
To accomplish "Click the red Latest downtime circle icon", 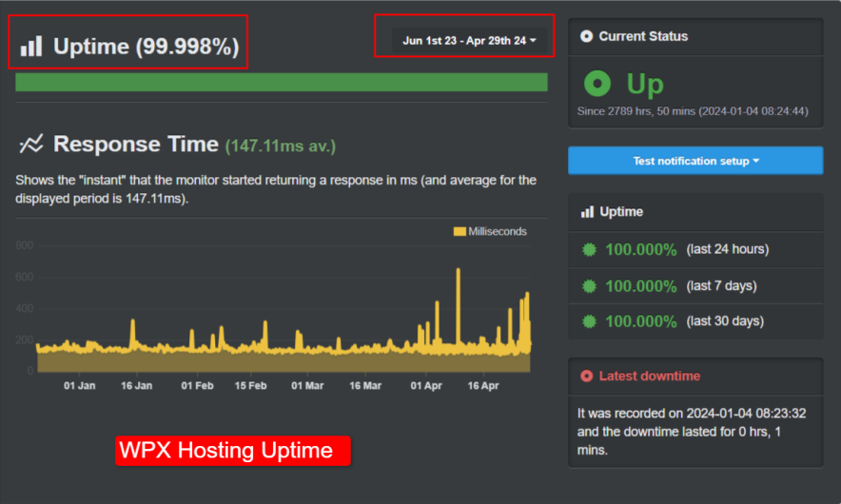I will [x=586, y=376].
